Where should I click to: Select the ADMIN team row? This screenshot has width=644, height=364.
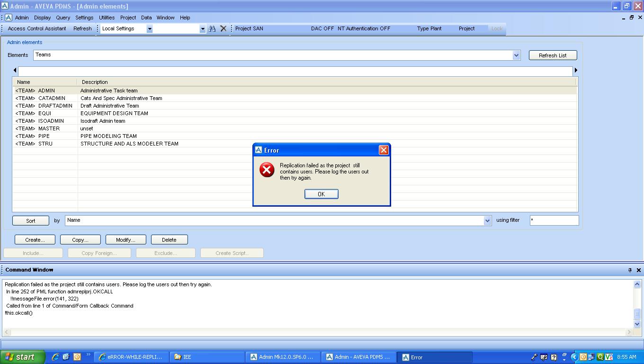click(x=295, y=91)
